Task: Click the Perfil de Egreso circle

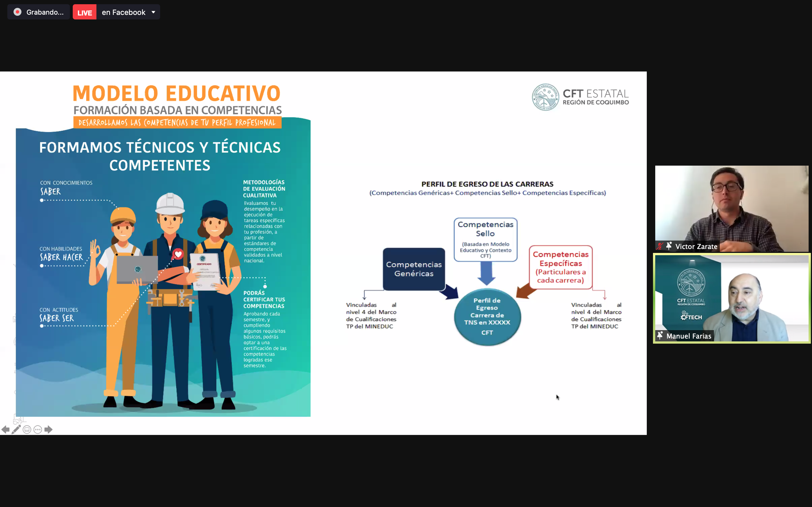Action: pos(487,316)
